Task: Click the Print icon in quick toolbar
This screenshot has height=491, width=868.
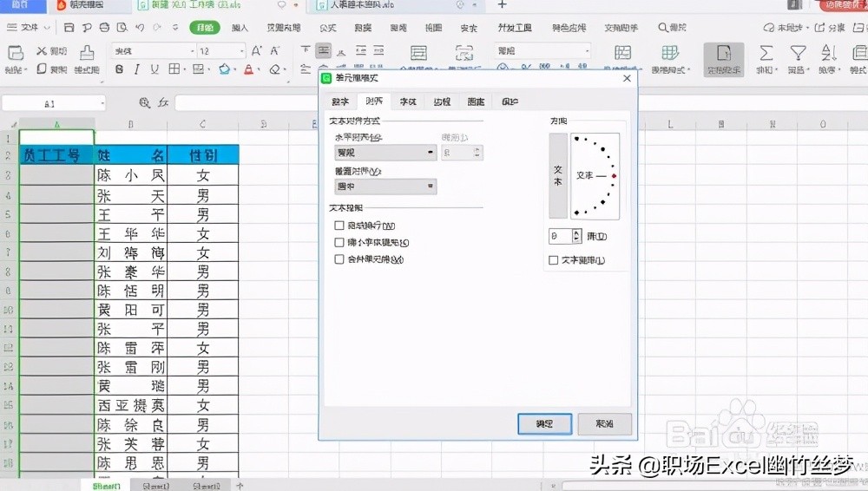Action: coord(104,27)
